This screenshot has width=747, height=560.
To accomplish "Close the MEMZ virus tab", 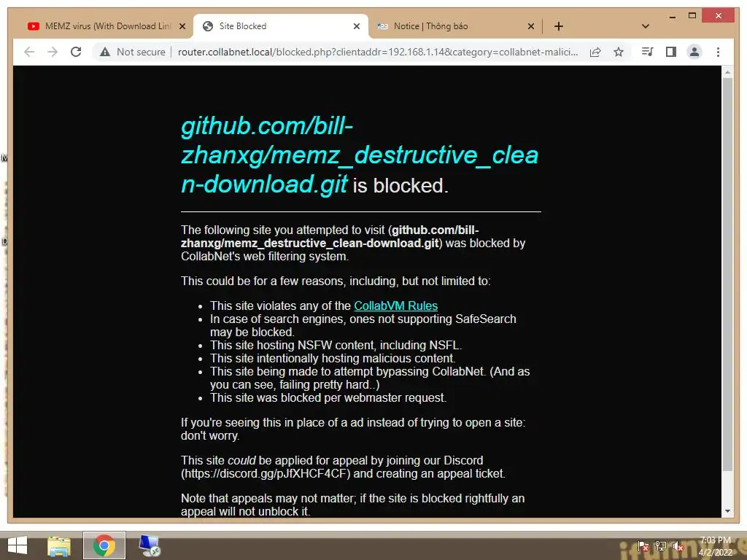I will coord(182,26).
